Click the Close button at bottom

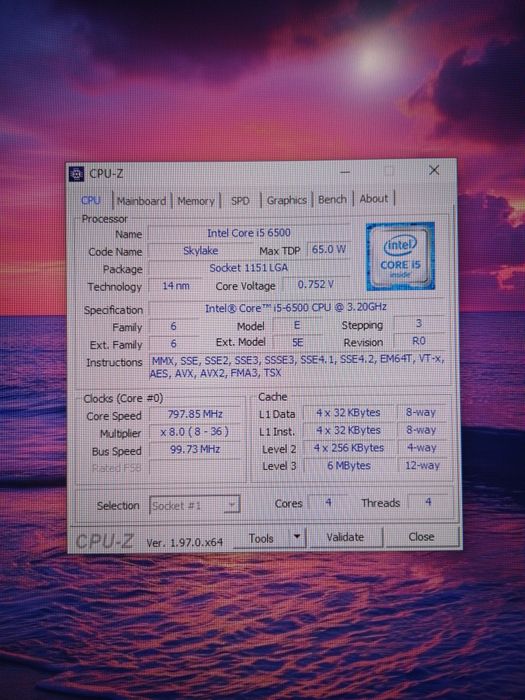coord(421,537)
